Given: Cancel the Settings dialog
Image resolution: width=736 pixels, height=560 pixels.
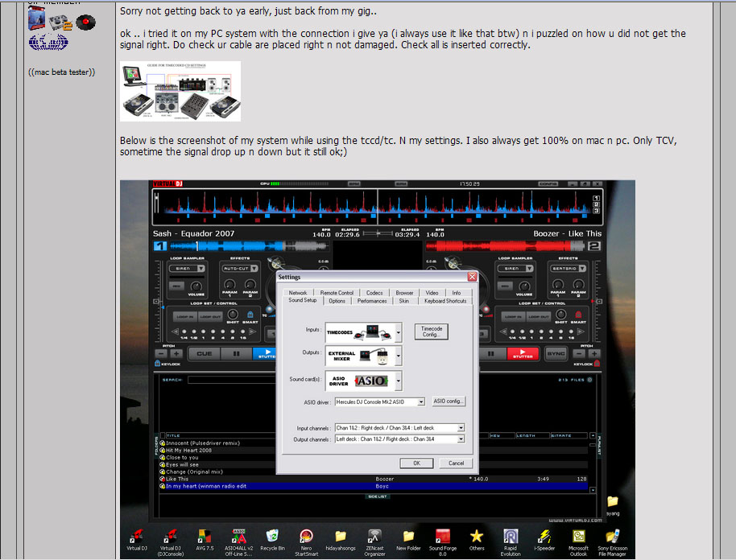Looking at the screenshot, I should point(456,463).
